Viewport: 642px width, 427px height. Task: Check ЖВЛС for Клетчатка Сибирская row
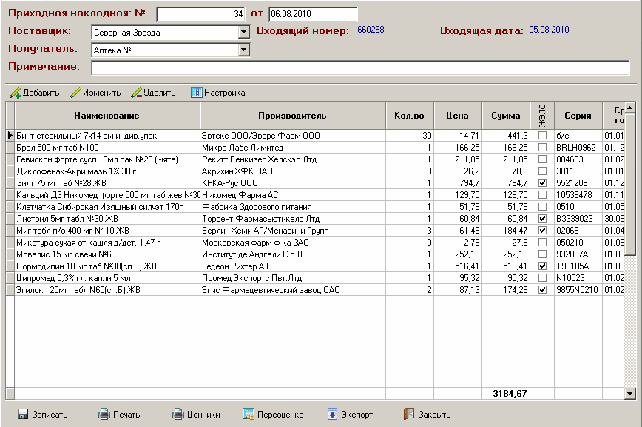543,206
